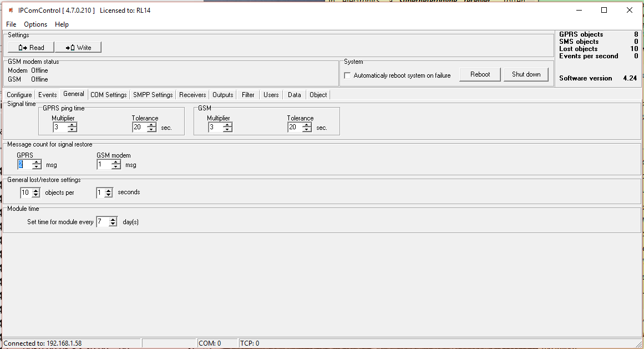Open the File menu
This screenshot has width=644, height=349.
tap(11, 24)
